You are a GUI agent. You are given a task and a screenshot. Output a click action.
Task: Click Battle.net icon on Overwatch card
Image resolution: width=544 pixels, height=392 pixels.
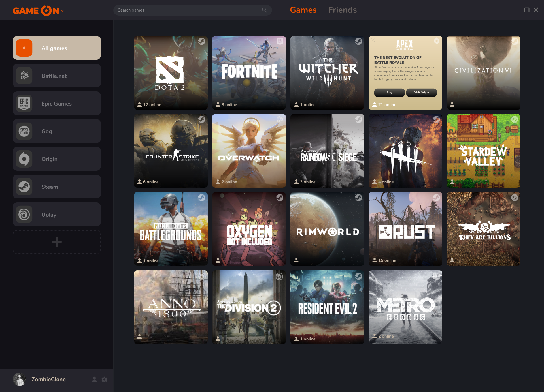click(x=280, y=119)
